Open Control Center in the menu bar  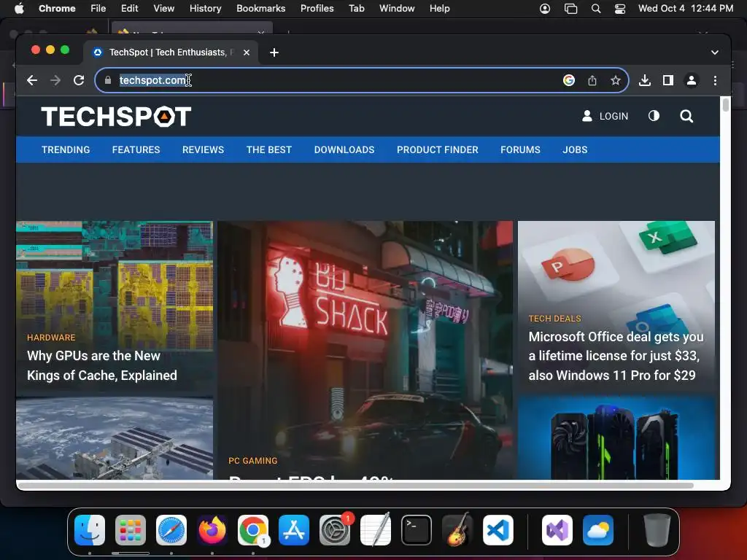[619, 8]
